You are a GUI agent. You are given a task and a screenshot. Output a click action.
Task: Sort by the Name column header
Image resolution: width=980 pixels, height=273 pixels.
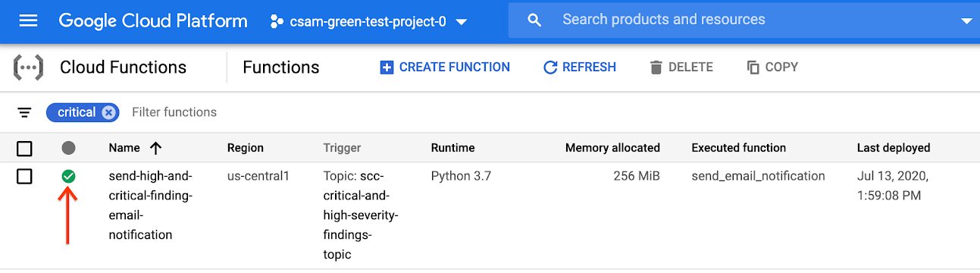coord(124,148)
